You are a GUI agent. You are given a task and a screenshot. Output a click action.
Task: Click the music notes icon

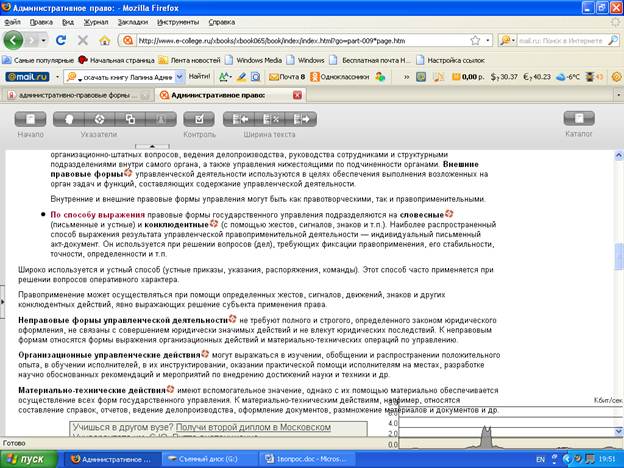tap(438, 77)
